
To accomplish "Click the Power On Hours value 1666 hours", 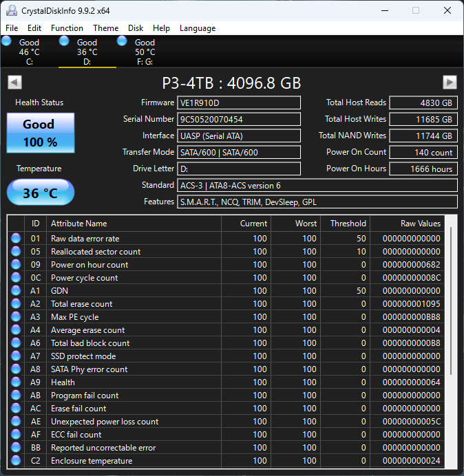I will [x=423, y=169].
